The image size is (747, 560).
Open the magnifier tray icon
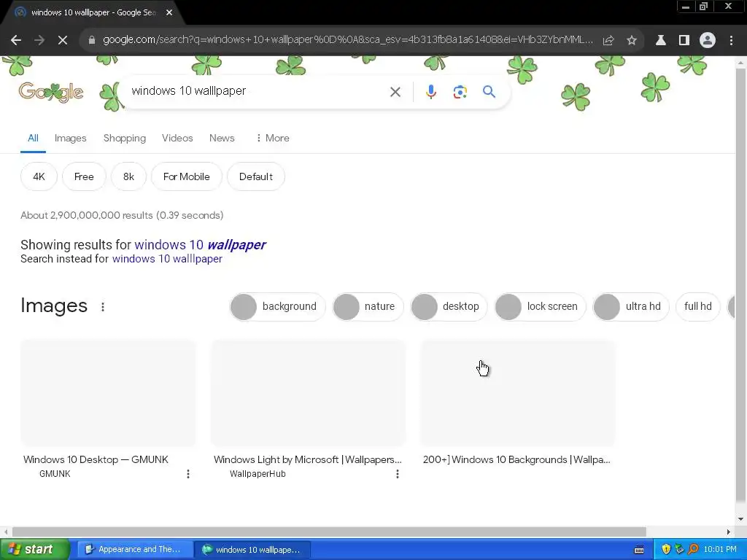pos(693,550)
